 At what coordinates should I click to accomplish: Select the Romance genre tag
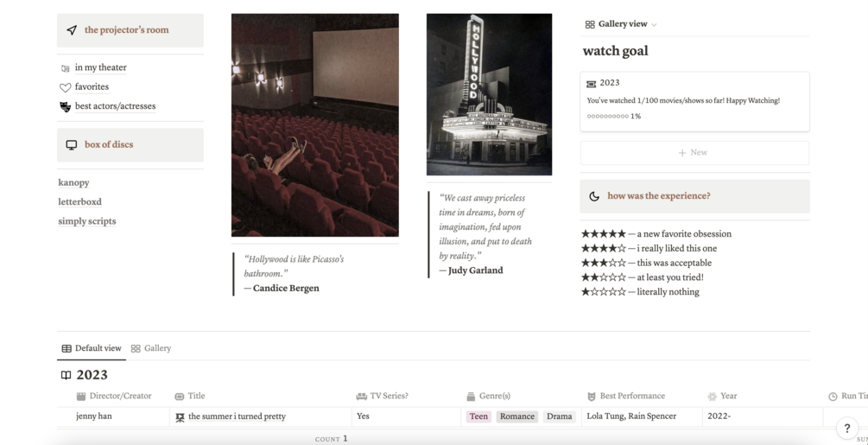point(517,416)
